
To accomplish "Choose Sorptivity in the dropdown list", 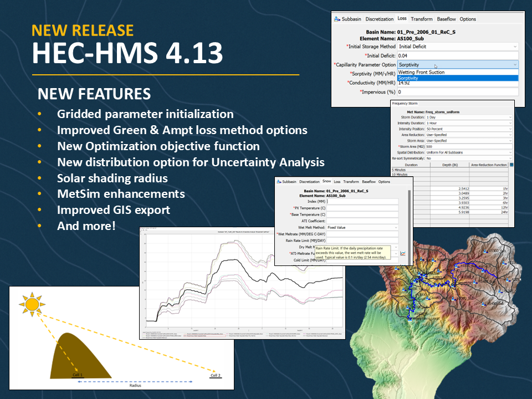I will click(458, 78).
